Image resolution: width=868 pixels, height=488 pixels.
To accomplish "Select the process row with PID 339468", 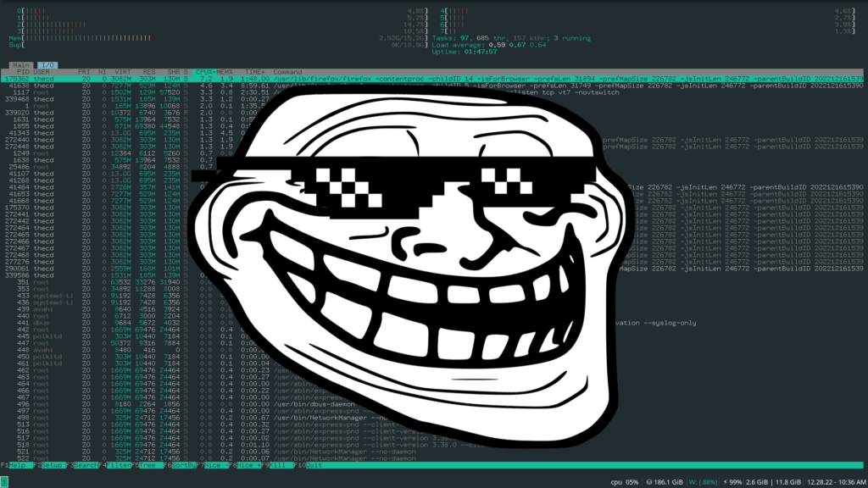I will [x=431, y=99].
